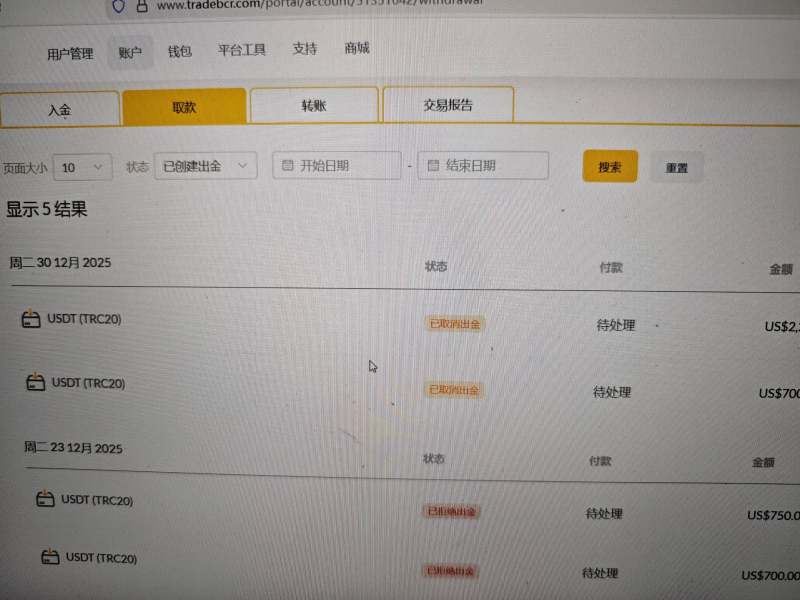This screenshot has width=800, height=600.
Task: Click the date 周二 23 12月 2025
Action: coord(73,447)
